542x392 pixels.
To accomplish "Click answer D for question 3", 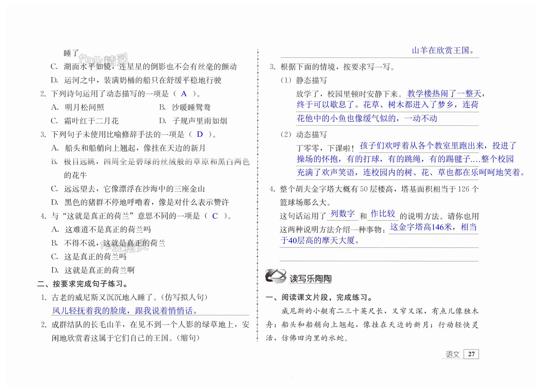I will tap(200, 134).
